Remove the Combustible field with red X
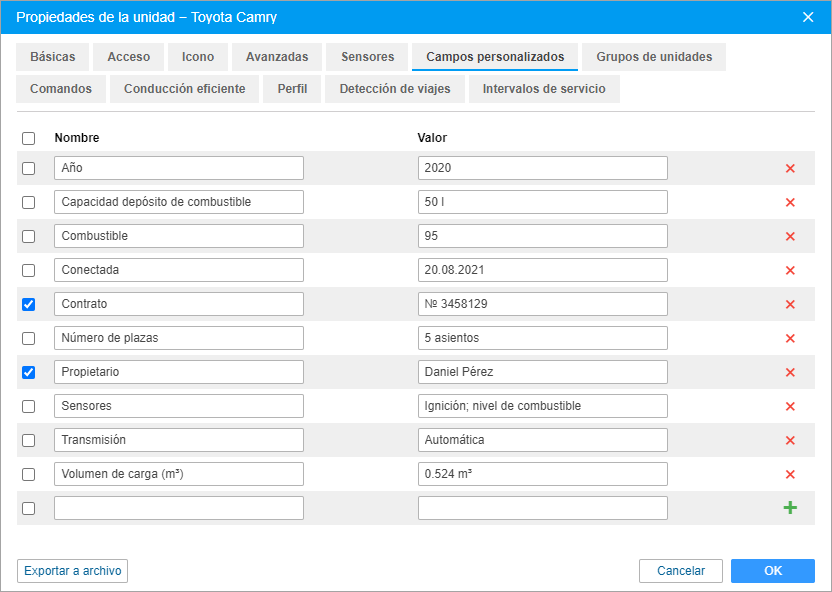The image size is (832, 592). pos(790,236)
